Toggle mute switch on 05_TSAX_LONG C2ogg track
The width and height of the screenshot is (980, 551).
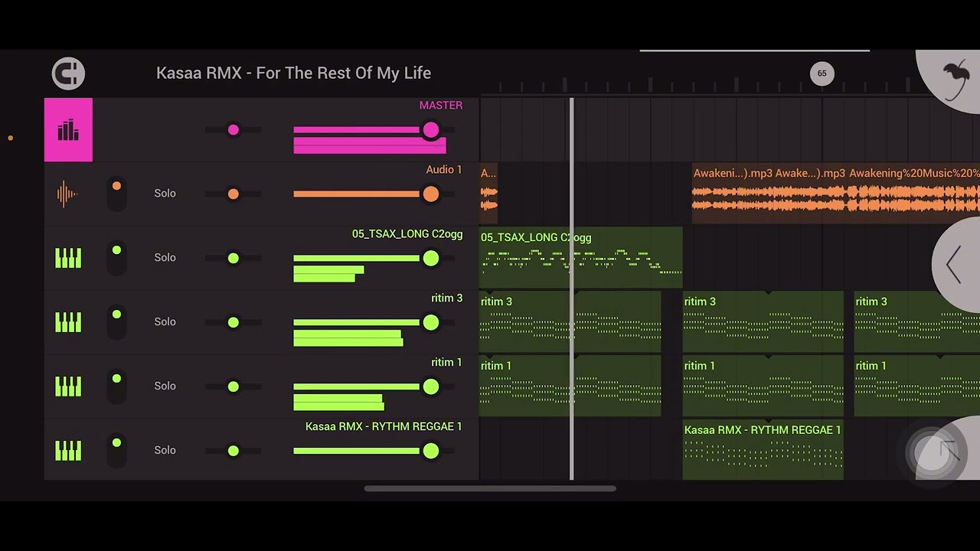click(x=116, y=258)
